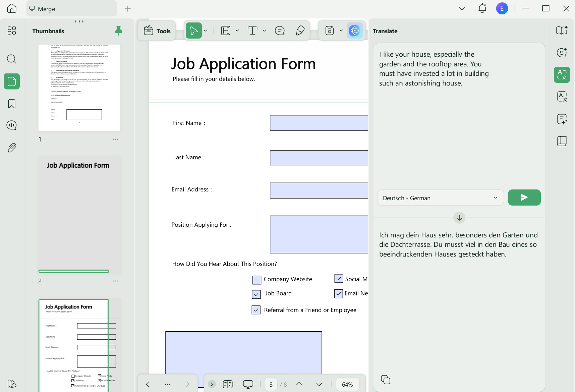Select the pen drawing tool

point(300,31)
